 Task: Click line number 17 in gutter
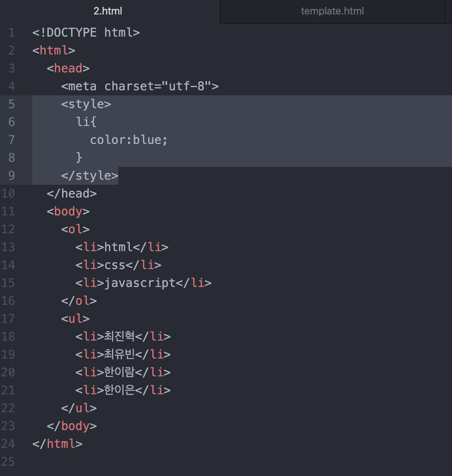pyautogui.click(x=8, y=319)
